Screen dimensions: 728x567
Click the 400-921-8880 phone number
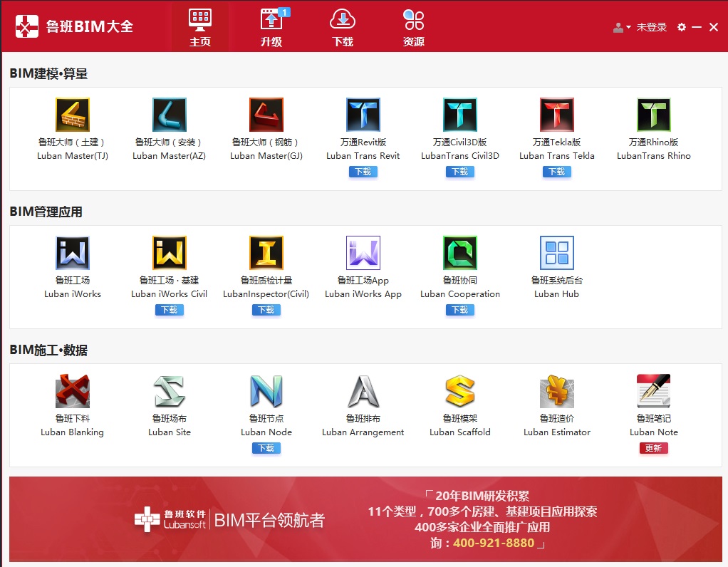coord(494,543)
